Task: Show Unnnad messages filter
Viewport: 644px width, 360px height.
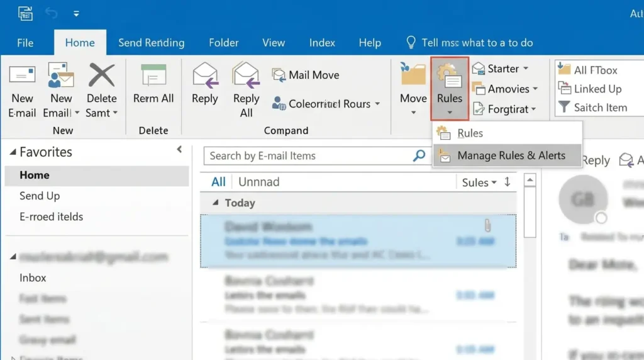Action: coord(258,182)
